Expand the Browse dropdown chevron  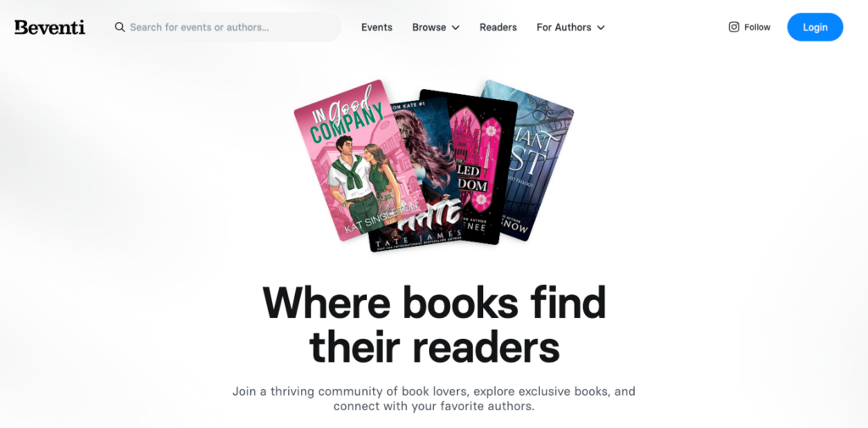(x=455, y=28)
